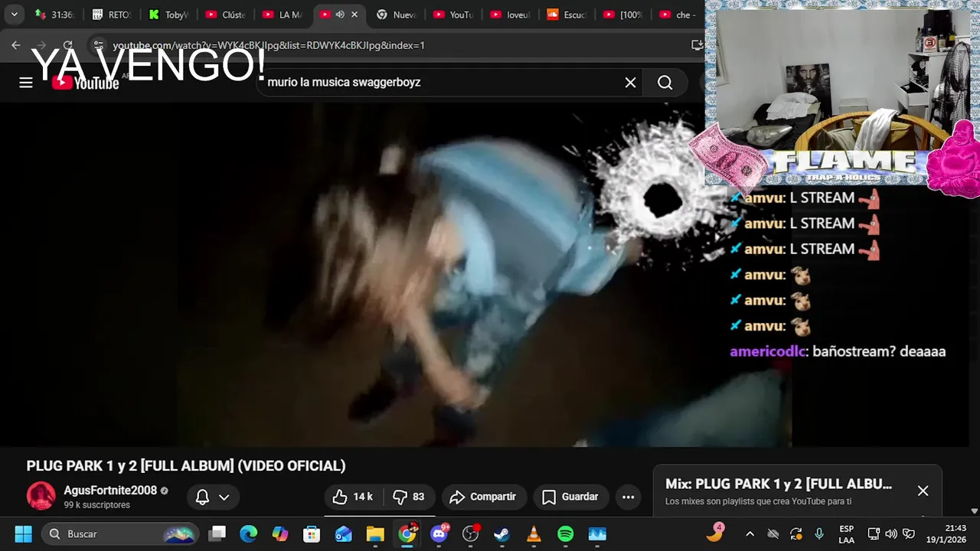Open the volume tray icon

[891, 533]
